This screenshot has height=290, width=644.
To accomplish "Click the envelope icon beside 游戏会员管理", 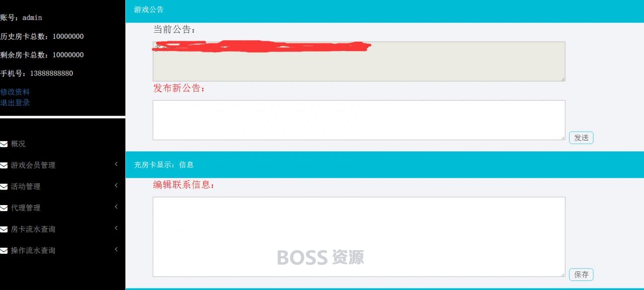I will point(4,165).
